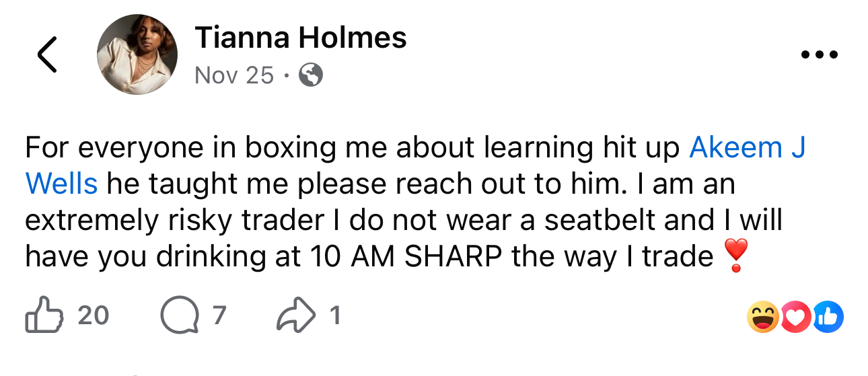Click the comment count of 7

pos(219,315)
